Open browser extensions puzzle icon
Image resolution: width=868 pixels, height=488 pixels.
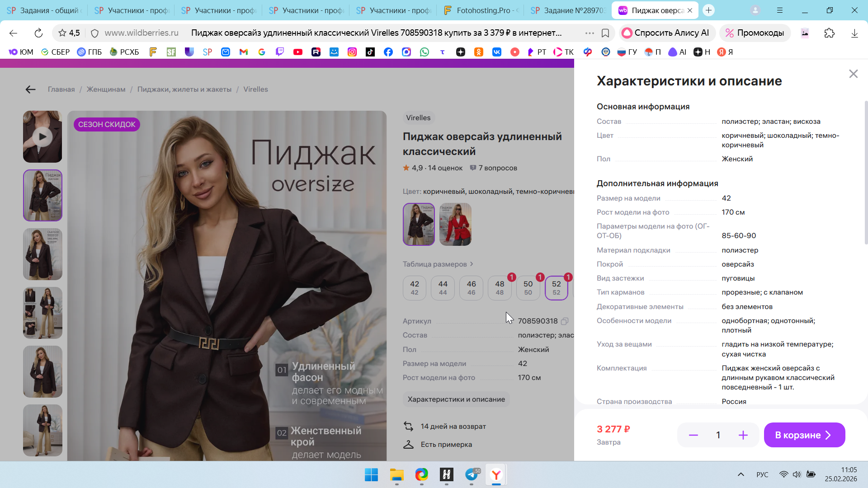[829, 33]
